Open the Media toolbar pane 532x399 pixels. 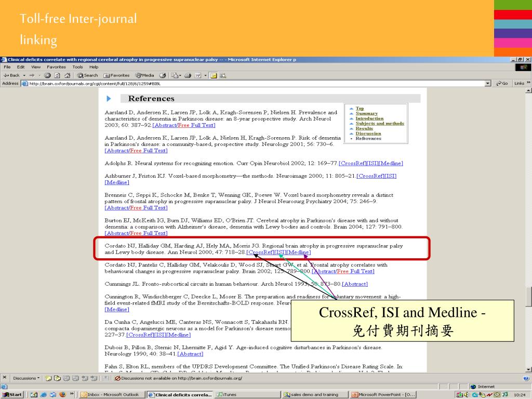145,75
